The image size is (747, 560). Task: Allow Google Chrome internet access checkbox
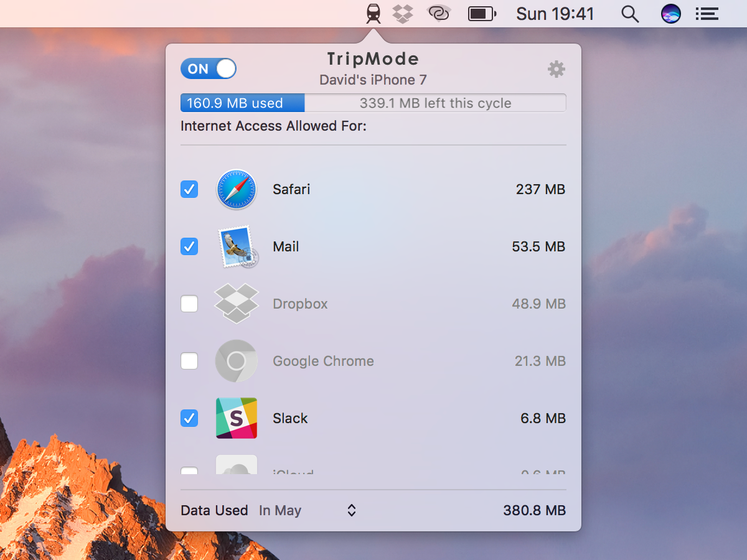pyautogui.click(x=189, y=361)
